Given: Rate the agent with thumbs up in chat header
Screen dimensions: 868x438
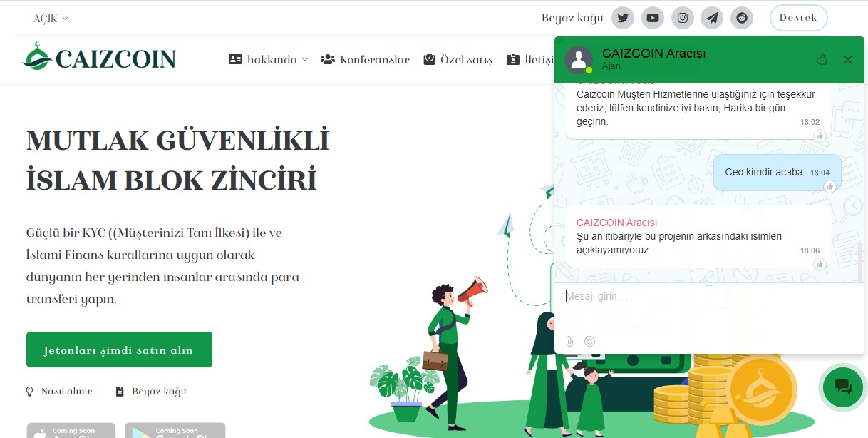Looking at the screenshot, I should 822,60.
